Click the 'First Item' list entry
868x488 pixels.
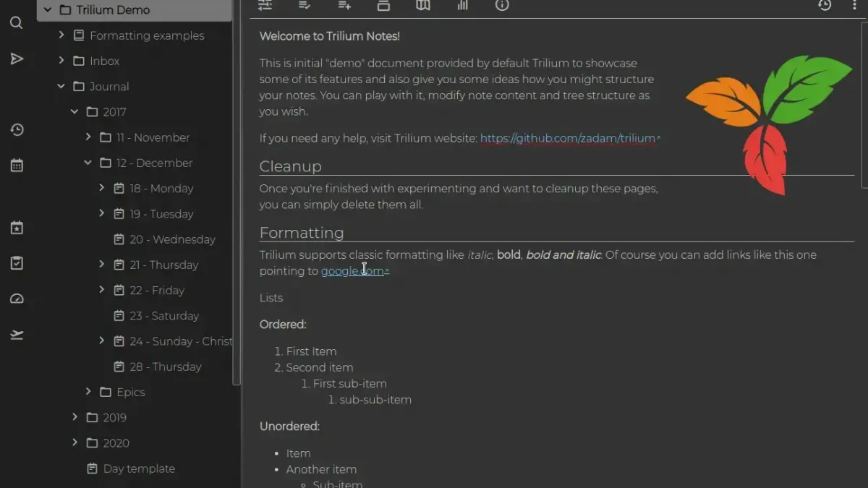tap(311, 351)
